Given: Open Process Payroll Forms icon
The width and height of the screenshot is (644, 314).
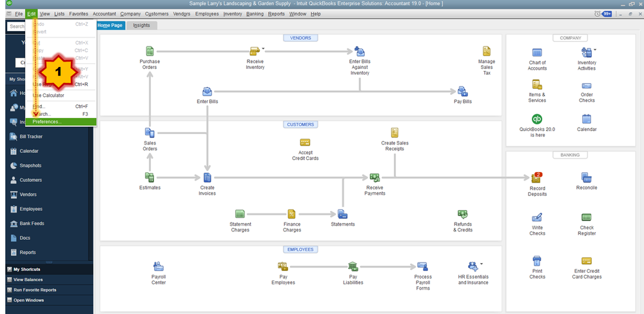Looking at the screenshot, I should pyautogui.click(x=423, y=266).
